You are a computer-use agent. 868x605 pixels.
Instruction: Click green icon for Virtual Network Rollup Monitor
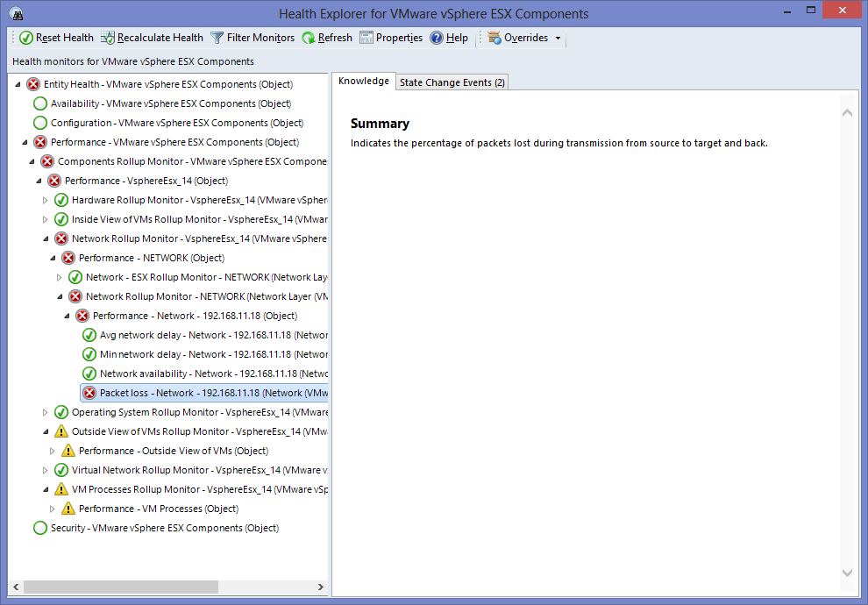coord(60,471)
